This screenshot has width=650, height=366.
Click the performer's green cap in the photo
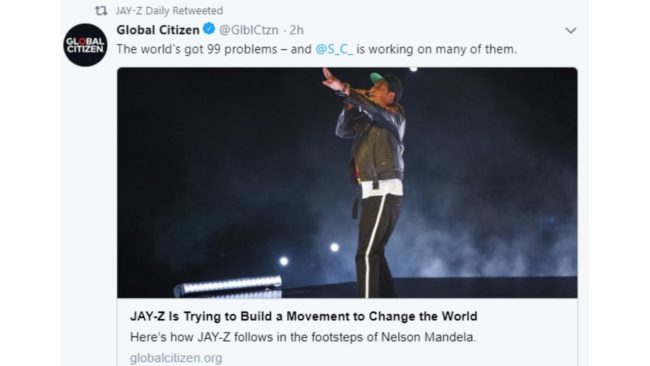pyautogui.click(x=385, y=79)
